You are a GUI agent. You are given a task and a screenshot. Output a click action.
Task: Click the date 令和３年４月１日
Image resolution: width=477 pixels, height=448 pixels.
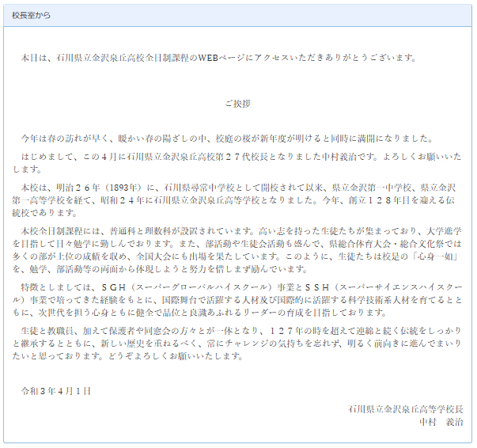[x=56, y=391]
